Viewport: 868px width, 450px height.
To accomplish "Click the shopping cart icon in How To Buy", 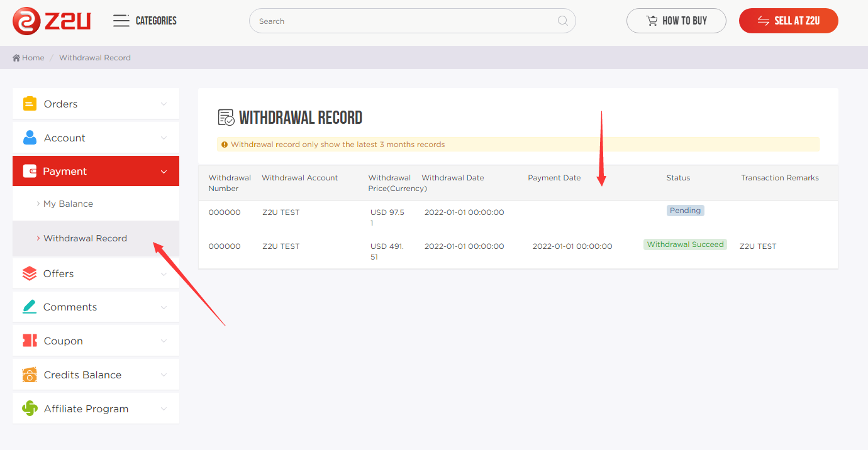I will point(652,21).
